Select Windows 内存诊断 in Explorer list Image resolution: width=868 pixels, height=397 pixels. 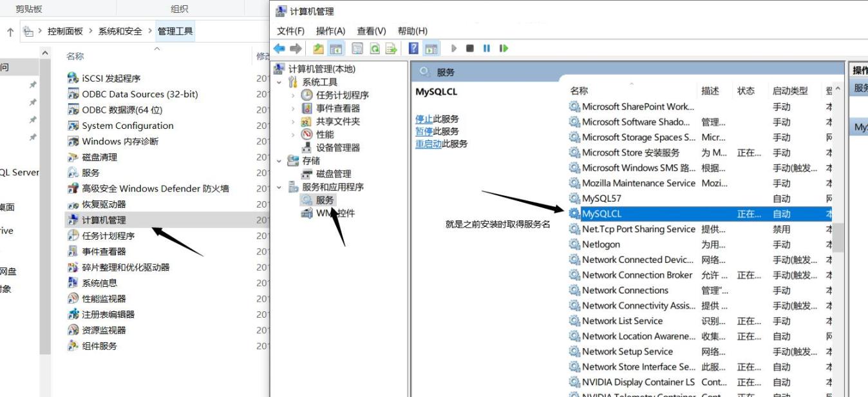120,141
